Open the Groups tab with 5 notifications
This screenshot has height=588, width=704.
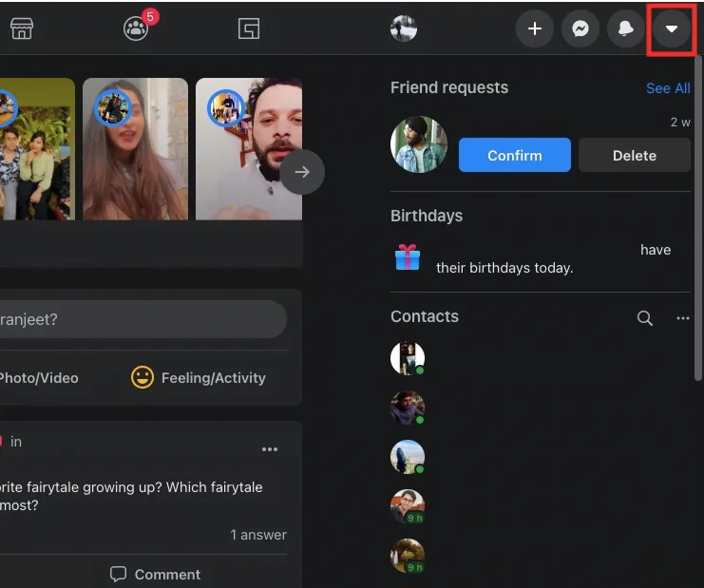pyautogui.click(x=136, y=28)
